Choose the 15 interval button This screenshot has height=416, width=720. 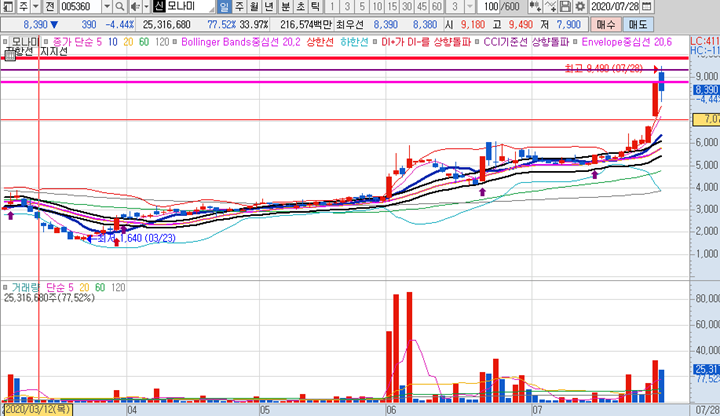[392, 6]
